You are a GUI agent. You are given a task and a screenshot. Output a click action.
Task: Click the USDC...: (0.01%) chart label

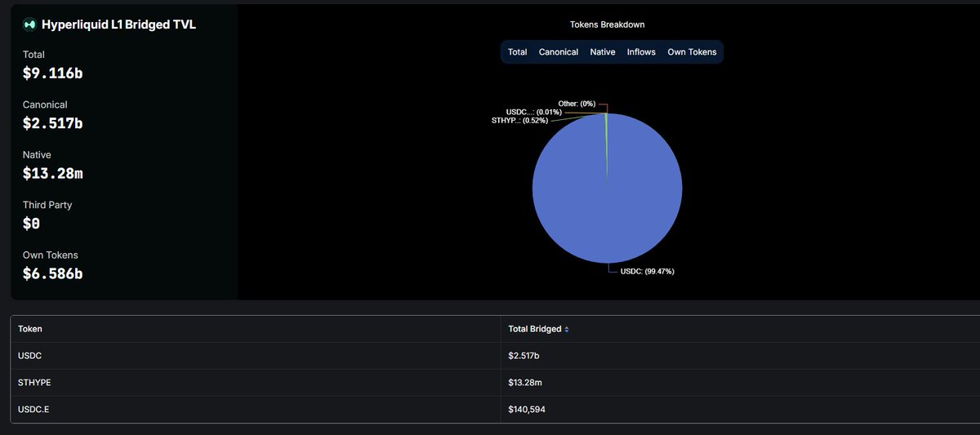pos(534,112)
